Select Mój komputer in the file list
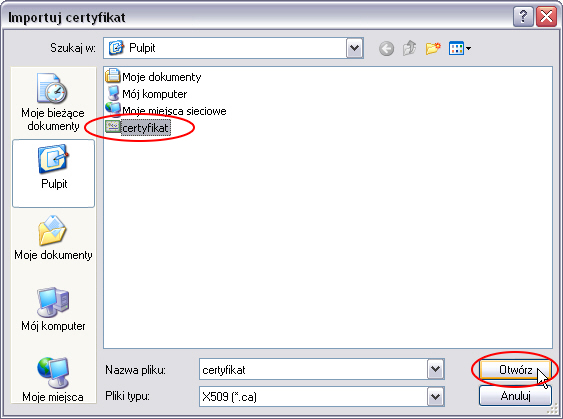Screen dimensions: 563x419 (x=146, y=94)
